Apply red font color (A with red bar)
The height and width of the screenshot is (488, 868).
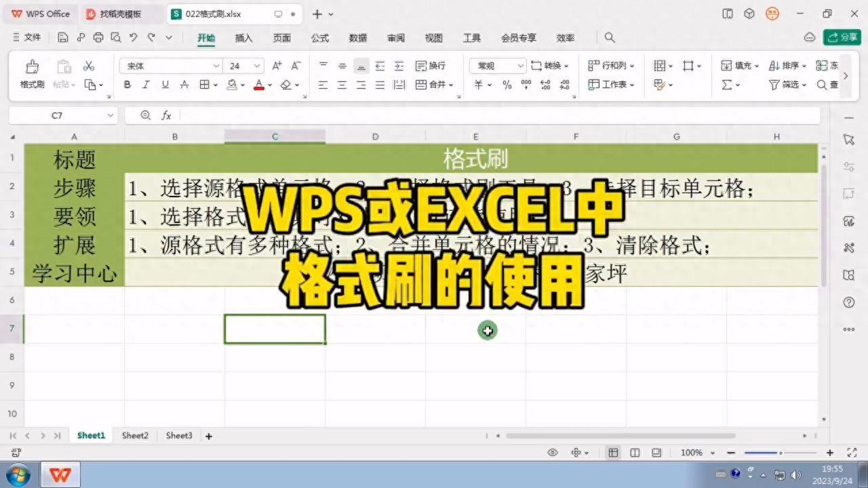(x=259, y=85)
